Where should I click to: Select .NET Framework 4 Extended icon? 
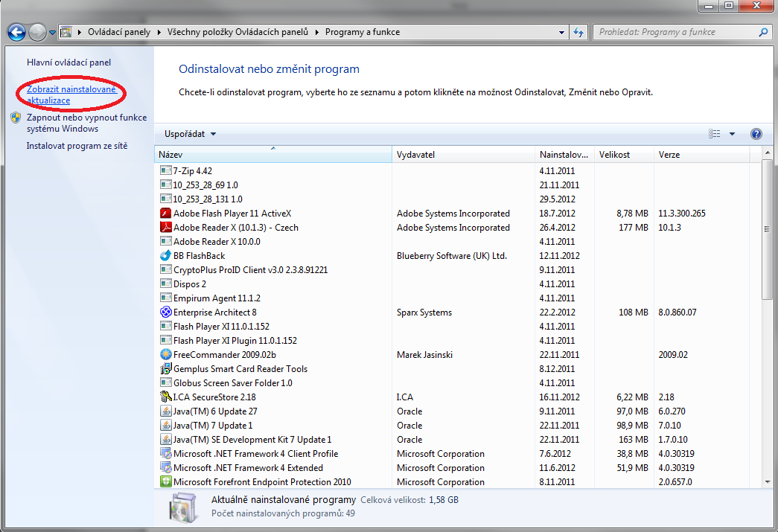tap(166, 467)
